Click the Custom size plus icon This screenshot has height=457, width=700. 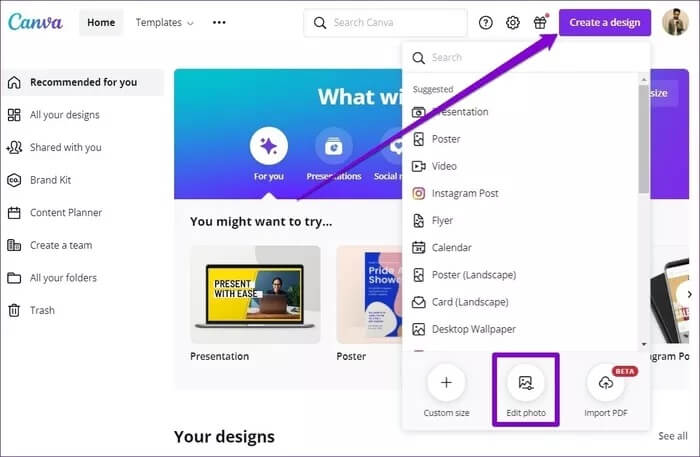[446, 383]
